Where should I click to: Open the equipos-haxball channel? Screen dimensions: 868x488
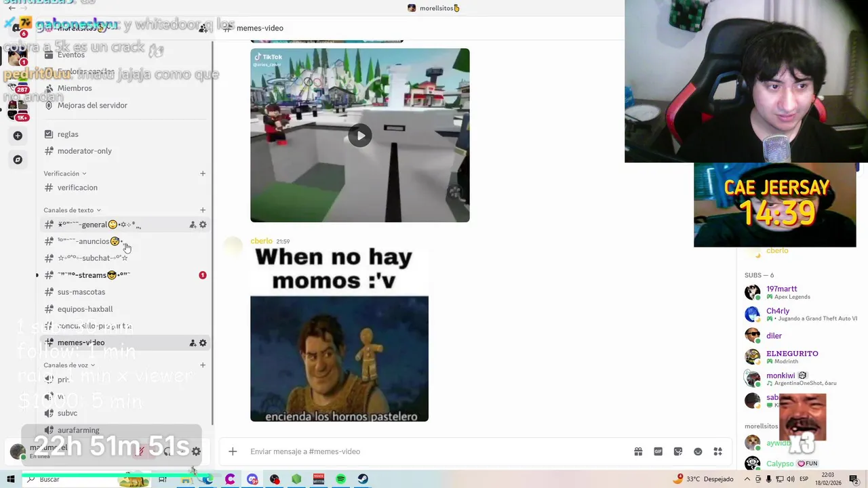click(85, 309)
